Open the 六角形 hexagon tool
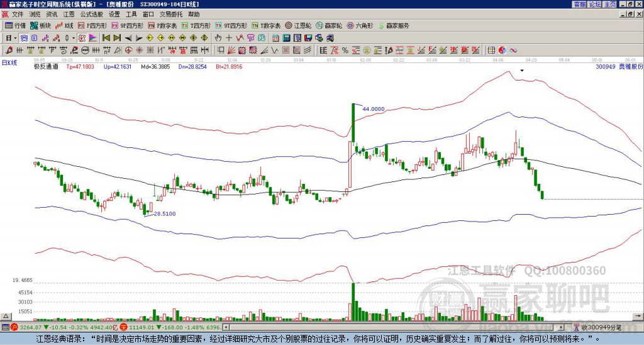 coord(360,25)
